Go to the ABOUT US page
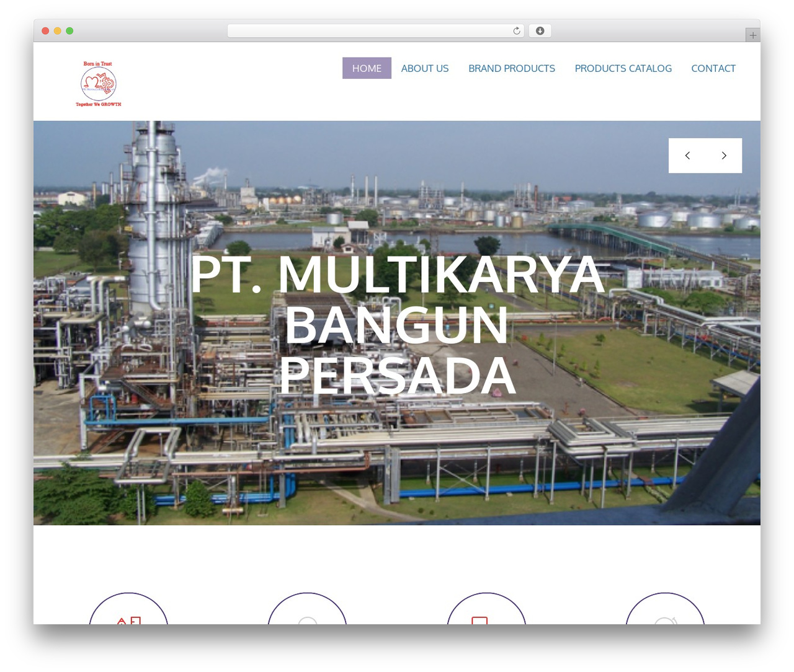The image size is (794, 672). pyautogui.click(x=425, y=68)
